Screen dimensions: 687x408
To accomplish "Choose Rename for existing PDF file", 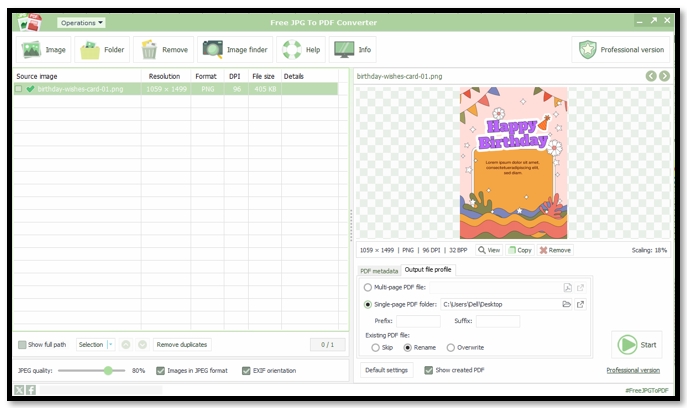I will pyautogui.click(x=407, y=348).
